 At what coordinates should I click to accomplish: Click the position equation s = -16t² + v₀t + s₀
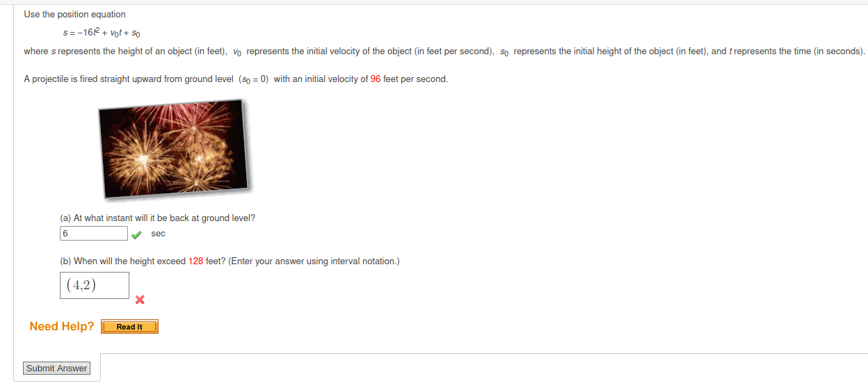[103, 33]
